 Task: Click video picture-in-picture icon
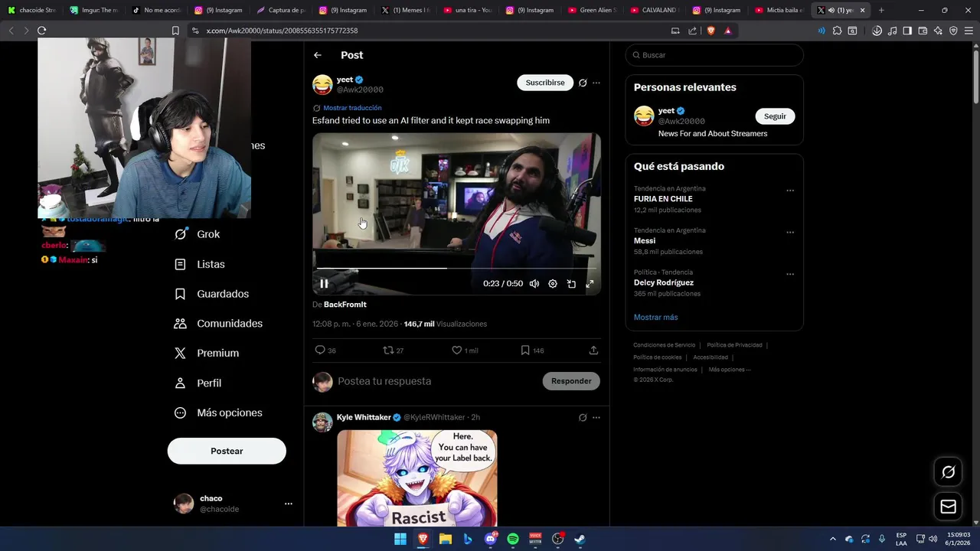571,283
